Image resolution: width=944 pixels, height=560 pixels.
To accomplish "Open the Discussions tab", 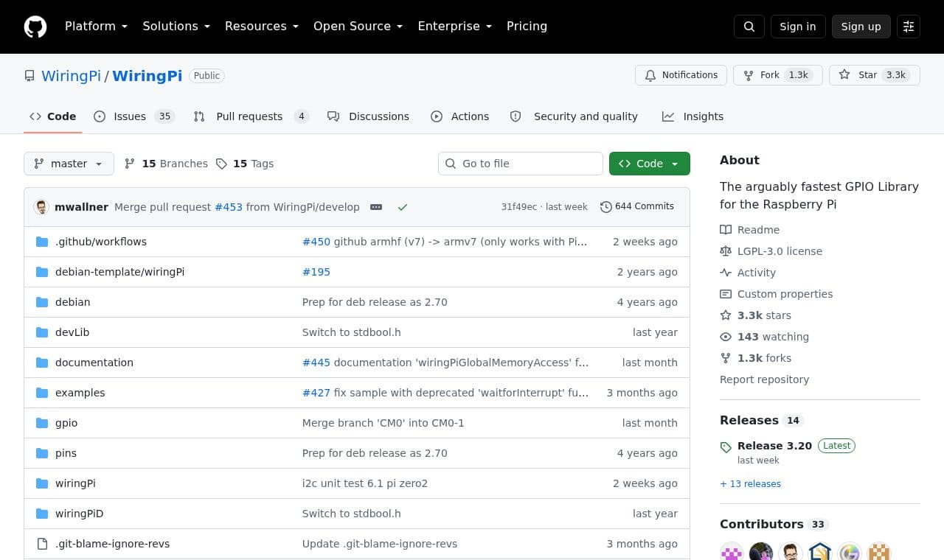I will [x=368, y=116].
